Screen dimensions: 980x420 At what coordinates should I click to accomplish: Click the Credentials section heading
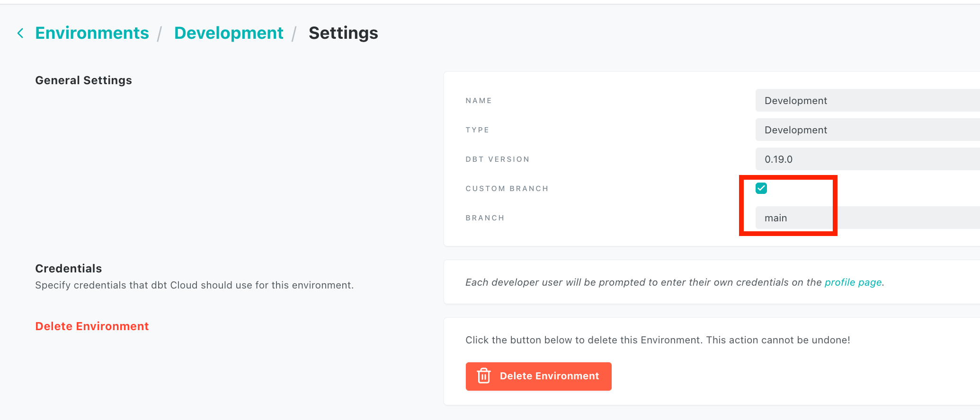[x=69, y=269]
